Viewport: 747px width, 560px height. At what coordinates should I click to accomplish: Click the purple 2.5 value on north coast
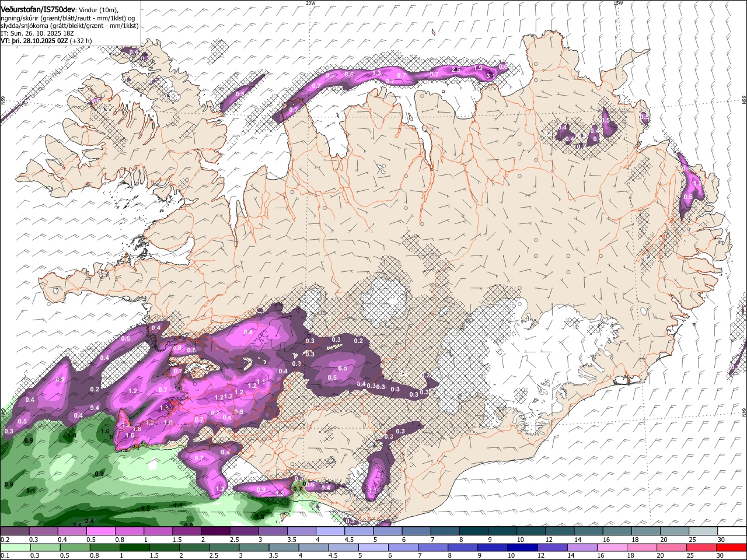click(x=456, y=69)
